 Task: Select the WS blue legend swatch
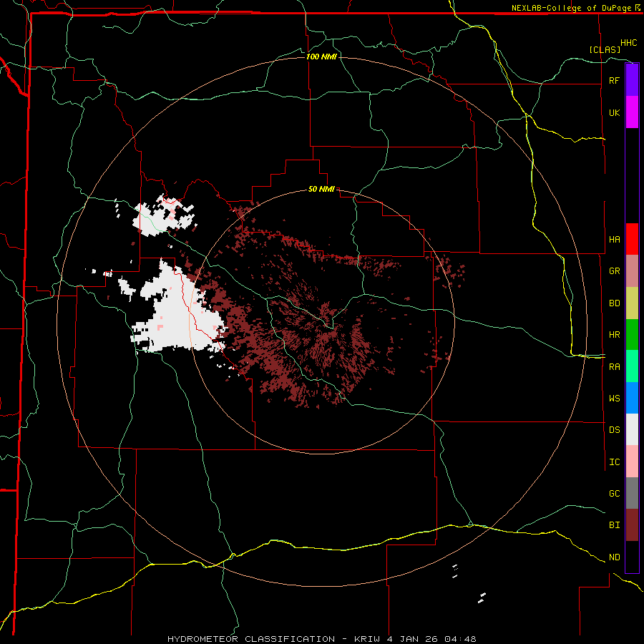pyautogui.click(x=632, y=398)
